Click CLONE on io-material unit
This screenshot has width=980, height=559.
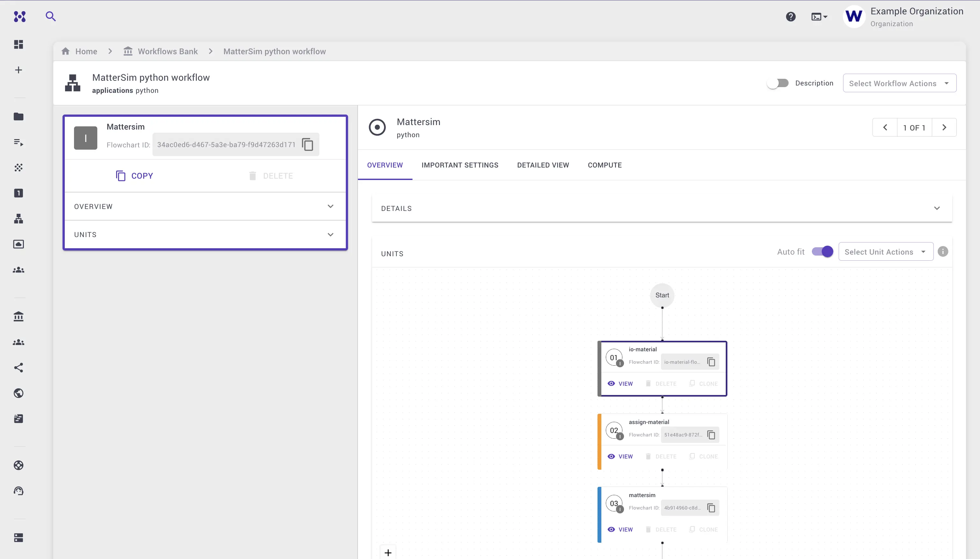click(x=703, y=384)
